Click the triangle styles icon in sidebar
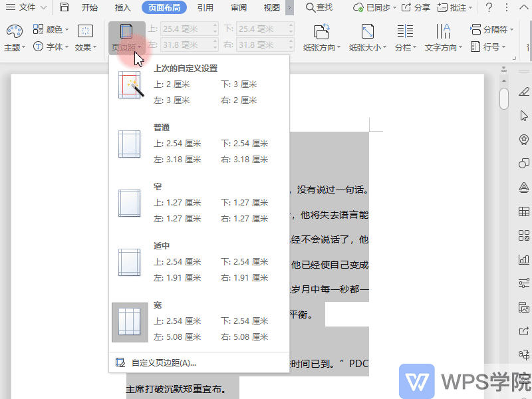 (x=524, y=188)
